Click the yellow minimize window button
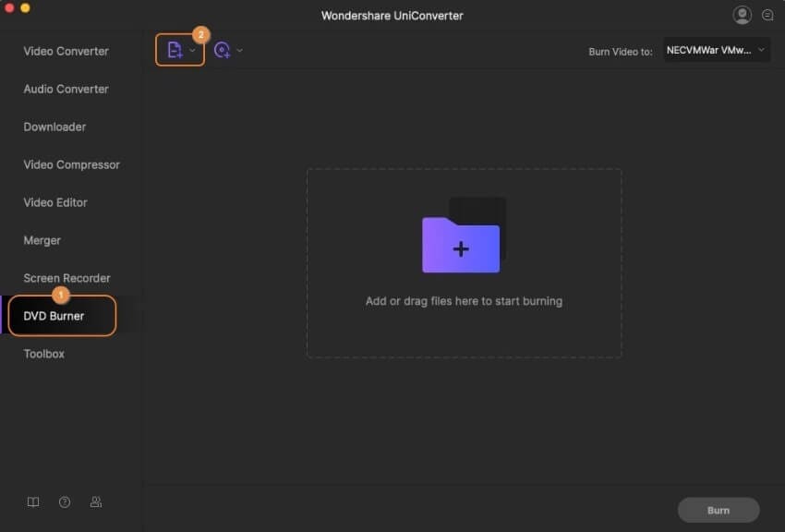Image resolution: width=785 pixels, height=532 pixels. coord(26,7)
